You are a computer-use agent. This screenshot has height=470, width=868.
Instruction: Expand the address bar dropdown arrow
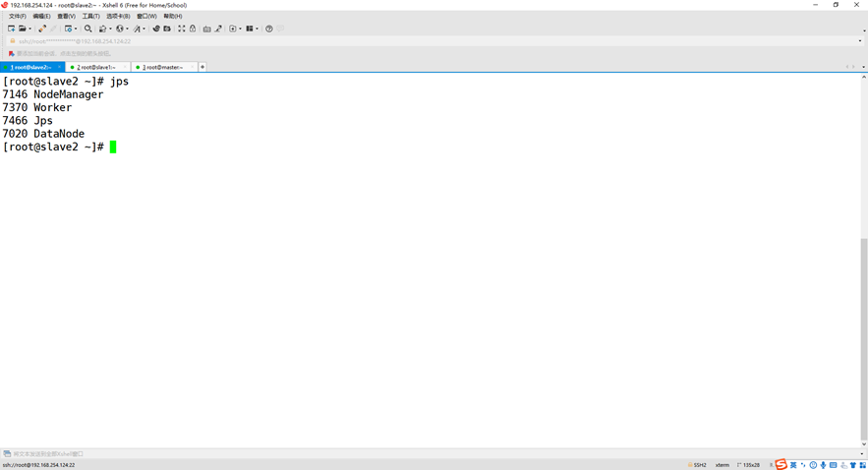[860, 41]
